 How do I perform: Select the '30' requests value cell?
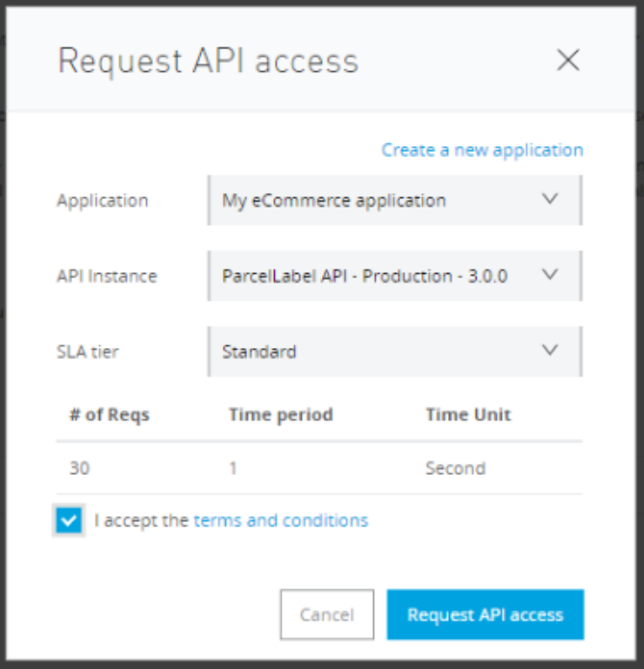click(x=79, y=469)
